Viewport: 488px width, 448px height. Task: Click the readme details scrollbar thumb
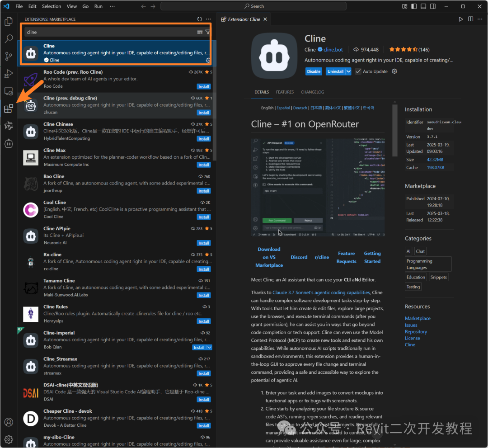click(394, 131)
